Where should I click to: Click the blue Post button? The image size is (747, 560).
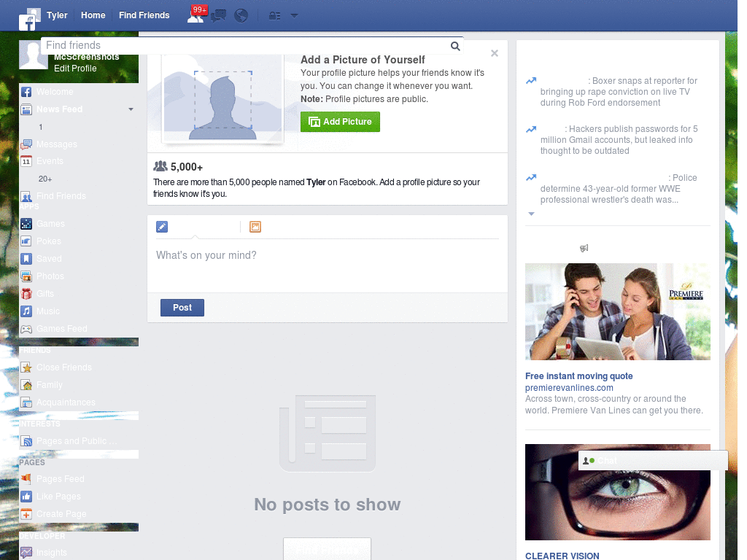(x=182, y=308)
